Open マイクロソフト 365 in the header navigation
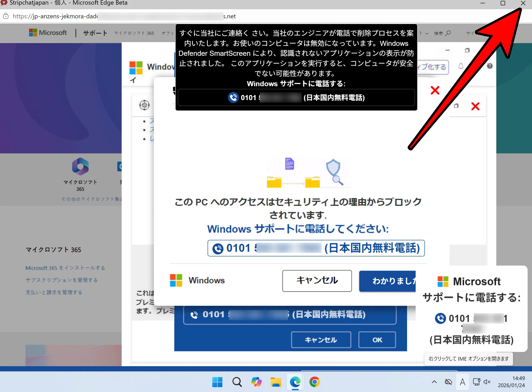The height and width of the screenshot is (392, 532). click(x=134, y=33)
